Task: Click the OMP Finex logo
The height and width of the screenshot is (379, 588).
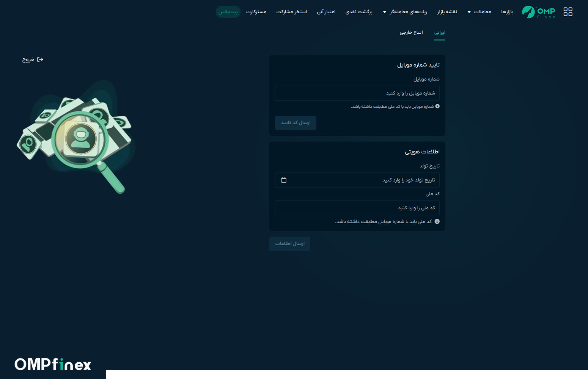Action: (539, 12)
